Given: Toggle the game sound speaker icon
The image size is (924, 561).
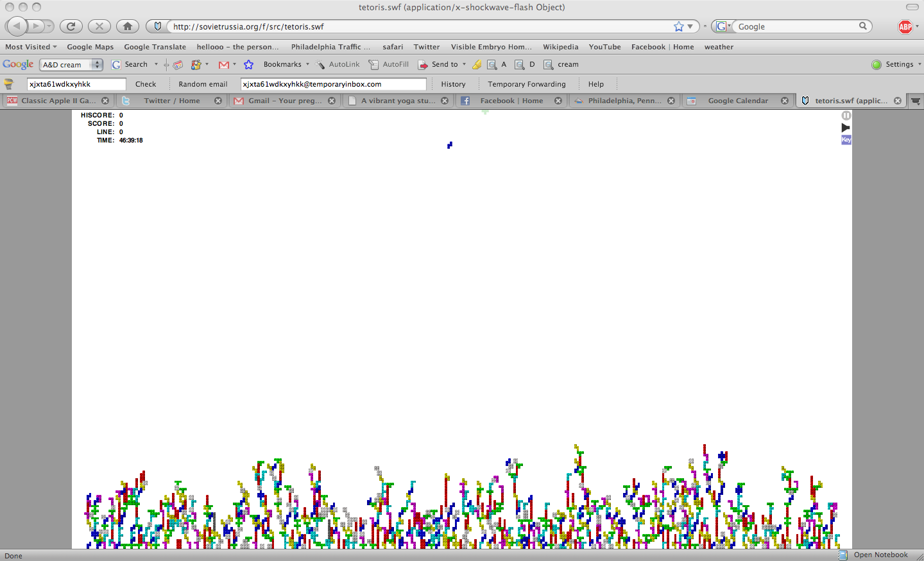Looking at the screenshot, I should (846, 128).
